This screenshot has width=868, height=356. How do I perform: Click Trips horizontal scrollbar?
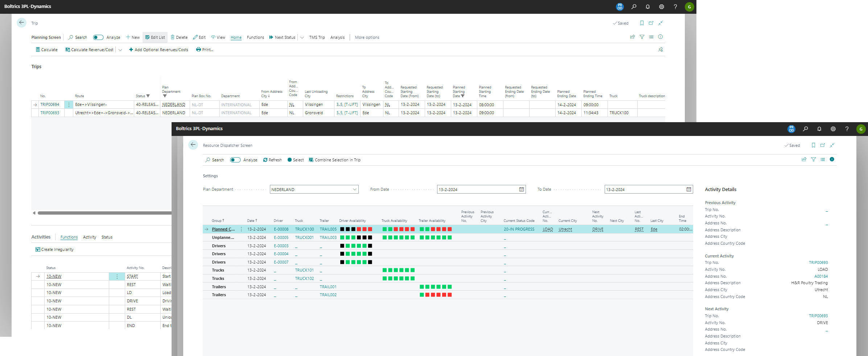point(104,213)
